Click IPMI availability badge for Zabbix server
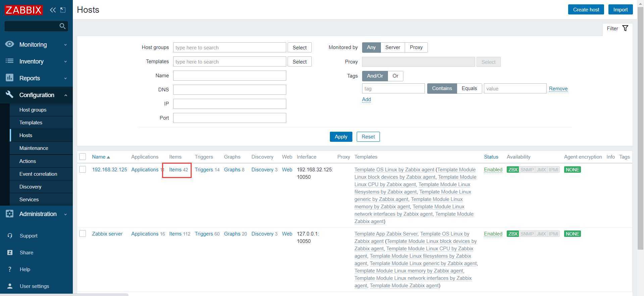644x296 pixels. pyautogui.click(x=553, y=234)
